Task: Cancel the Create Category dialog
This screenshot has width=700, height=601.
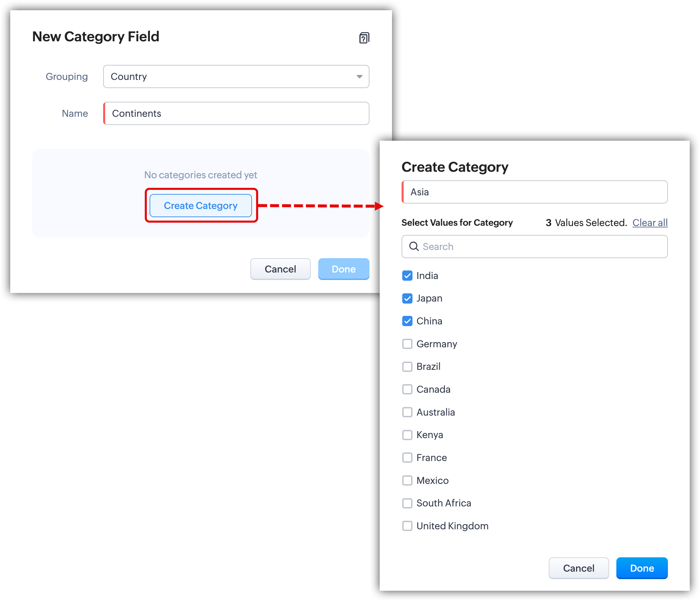Action: tap(578, 568)
